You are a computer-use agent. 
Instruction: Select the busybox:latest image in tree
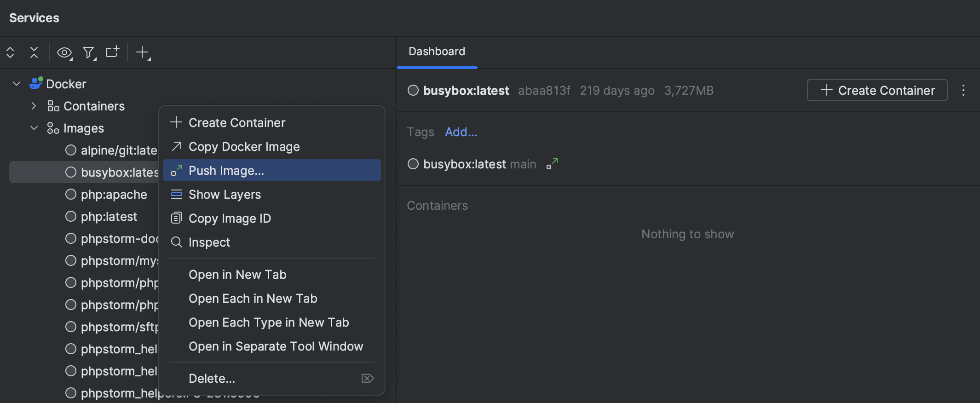[84, 172]
